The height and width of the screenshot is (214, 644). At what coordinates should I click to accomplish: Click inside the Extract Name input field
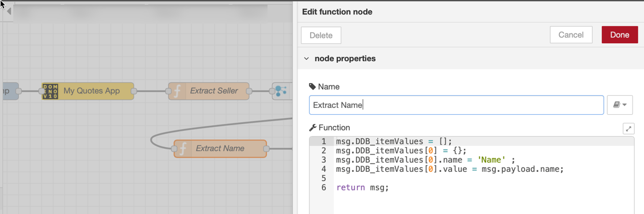pos(456,105)
